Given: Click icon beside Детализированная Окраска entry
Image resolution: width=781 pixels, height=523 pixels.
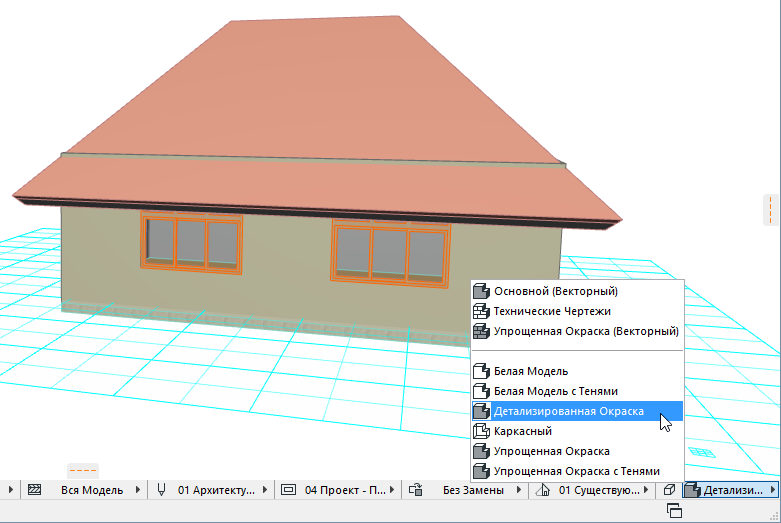Looking at the screenshot, I should click(x=481, y=411).
